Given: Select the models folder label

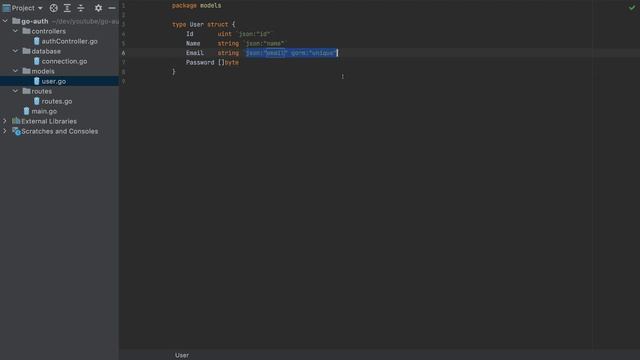Looking at the screenshot, I should (x=43, y=71).
